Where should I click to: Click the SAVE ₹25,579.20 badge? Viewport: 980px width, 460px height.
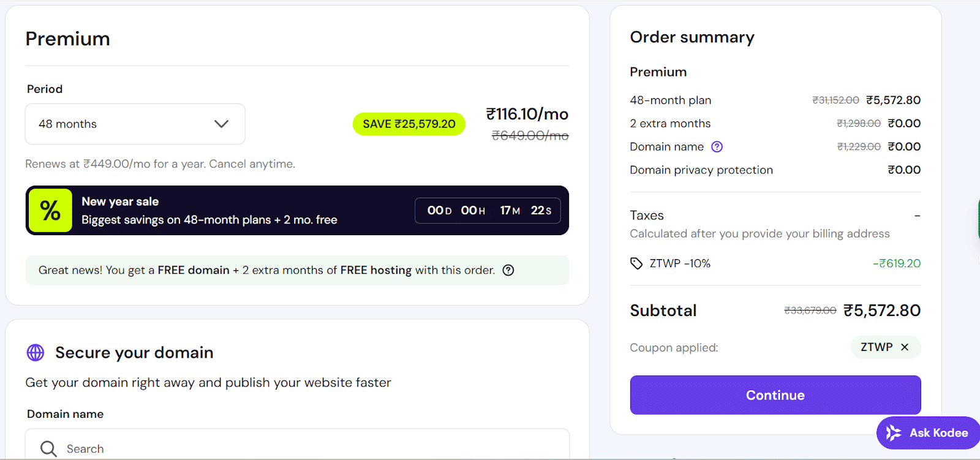[x=409, y=124]
